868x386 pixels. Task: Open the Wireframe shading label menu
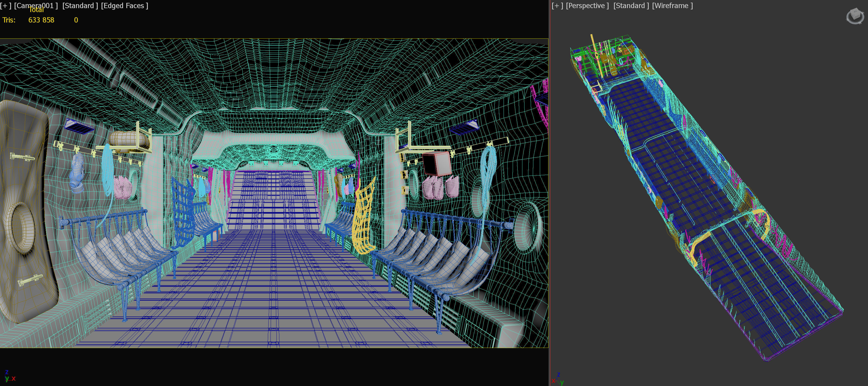tap(672, 6)
